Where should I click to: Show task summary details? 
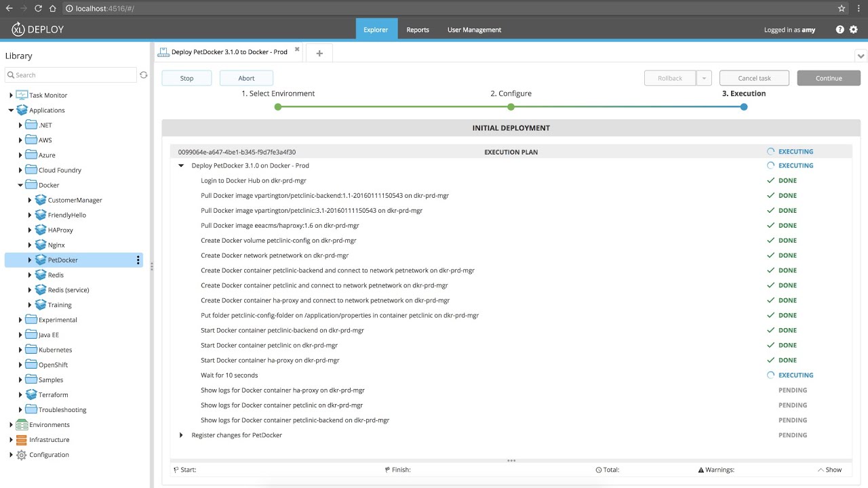pos(829,470)
